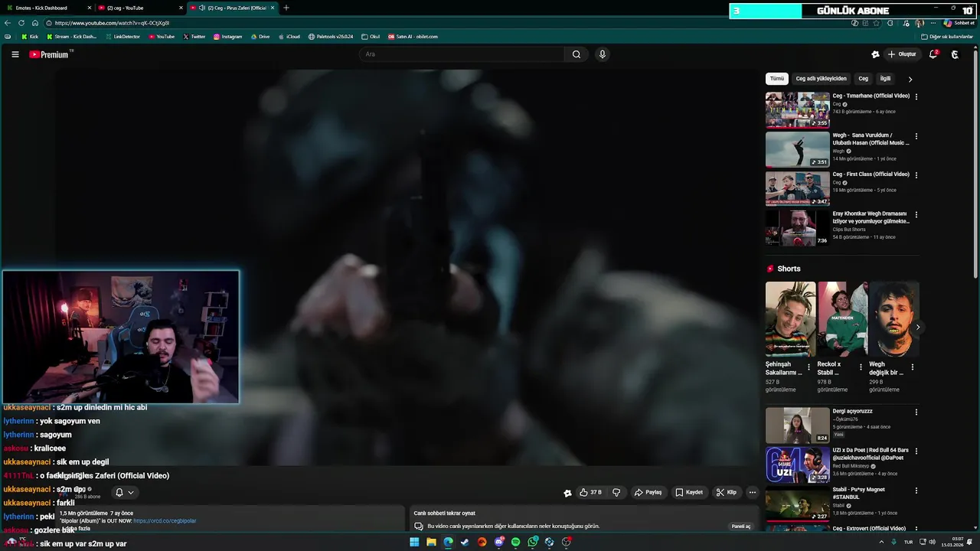
Task: Open the YouTube hamburger guide menu
Action: 15,54
